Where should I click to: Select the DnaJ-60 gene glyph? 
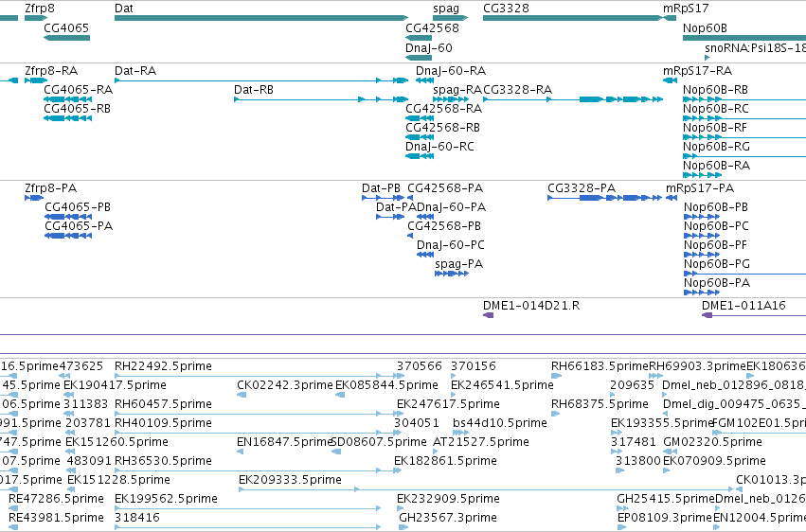(419, 58)
